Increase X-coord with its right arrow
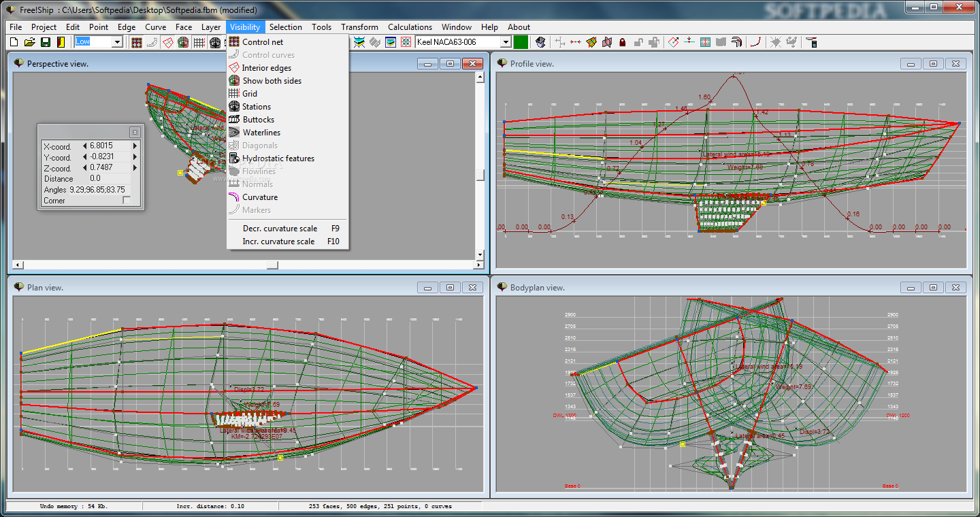Viewport: 980px width, 517px height. 135,146
